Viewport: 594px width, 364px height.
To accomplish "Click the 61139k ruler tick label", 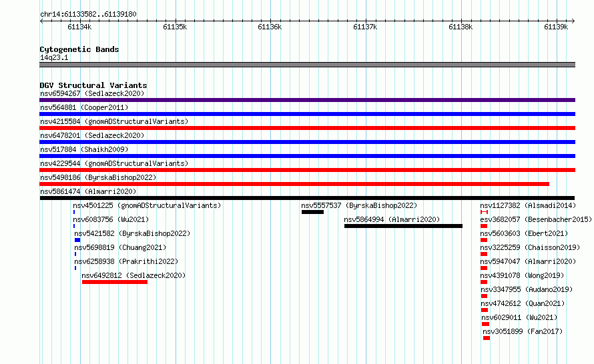I will [x=556, y=27].
